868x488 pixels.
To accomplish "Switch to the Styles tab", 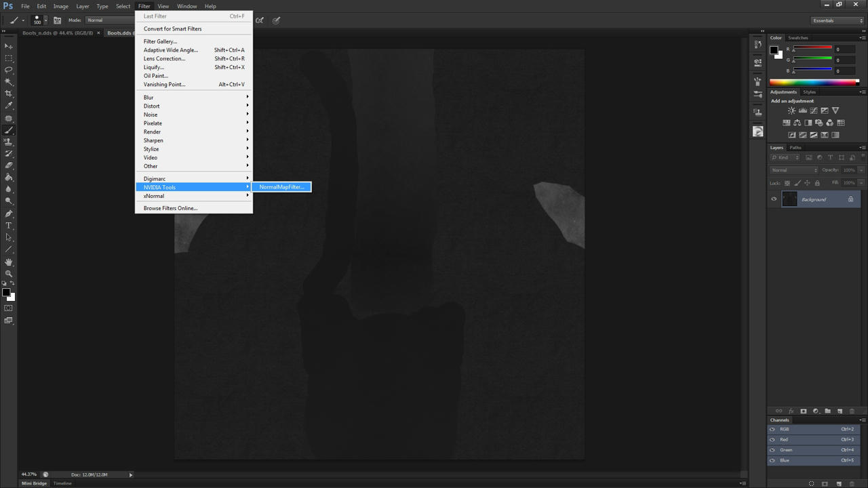I will pos(810,92).
